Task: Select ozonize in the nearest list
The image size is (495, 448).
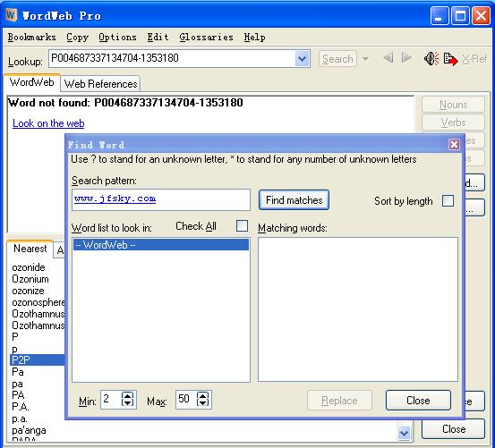Action: 28,291
